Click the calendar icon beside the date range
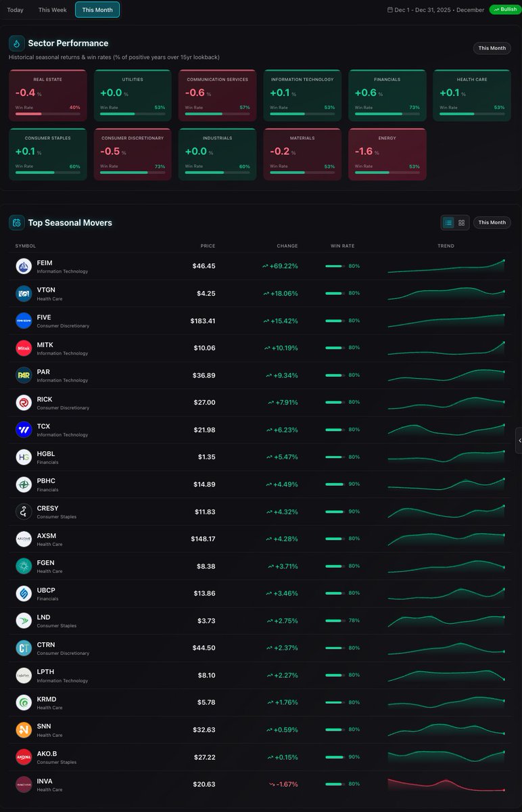Screen dimensions: 522x812 point(390,10)
